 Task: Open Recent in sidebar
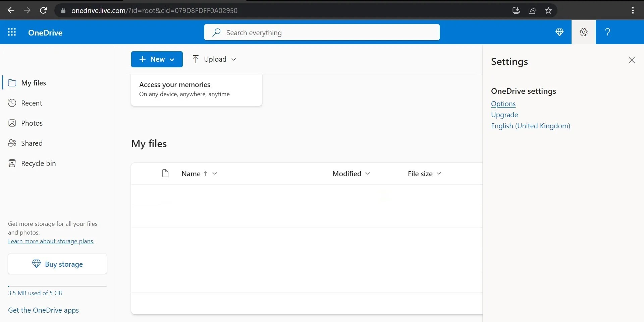[x=32, y=103]
